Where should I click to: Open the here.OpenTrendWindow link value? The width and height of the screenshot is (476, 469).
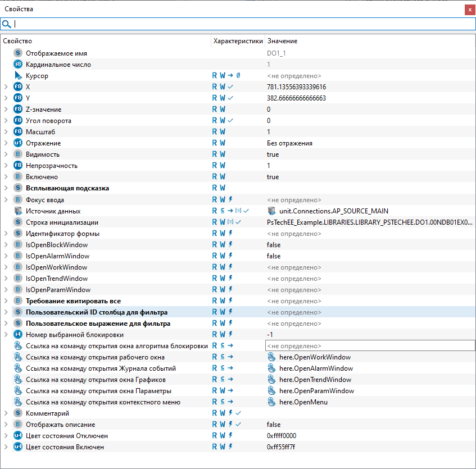315,380
